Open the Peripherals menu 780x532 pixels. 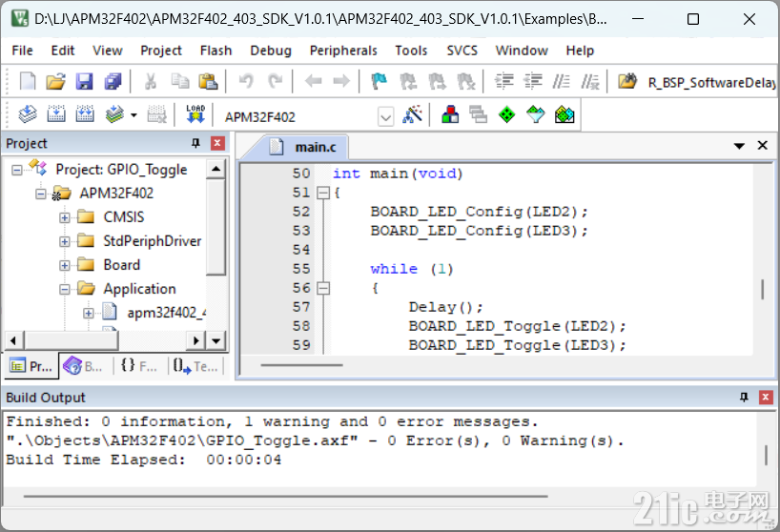coord(343,51)
